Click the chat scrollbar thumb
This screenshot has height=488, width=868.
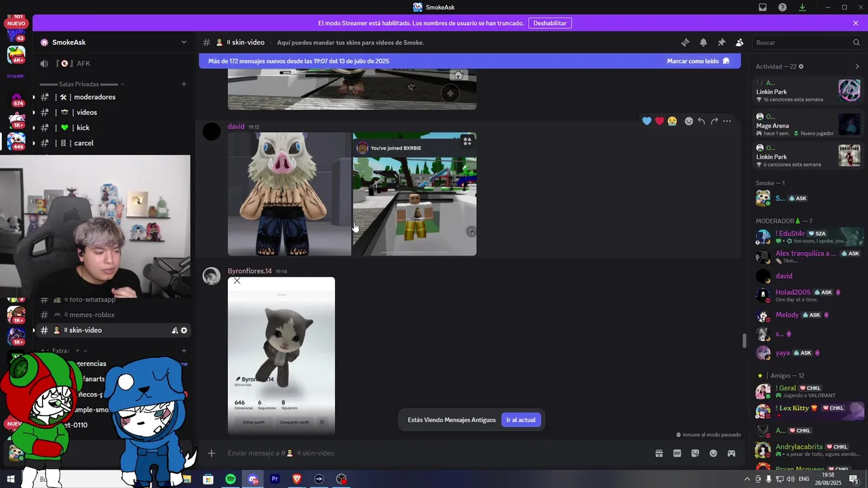(745, 340)
